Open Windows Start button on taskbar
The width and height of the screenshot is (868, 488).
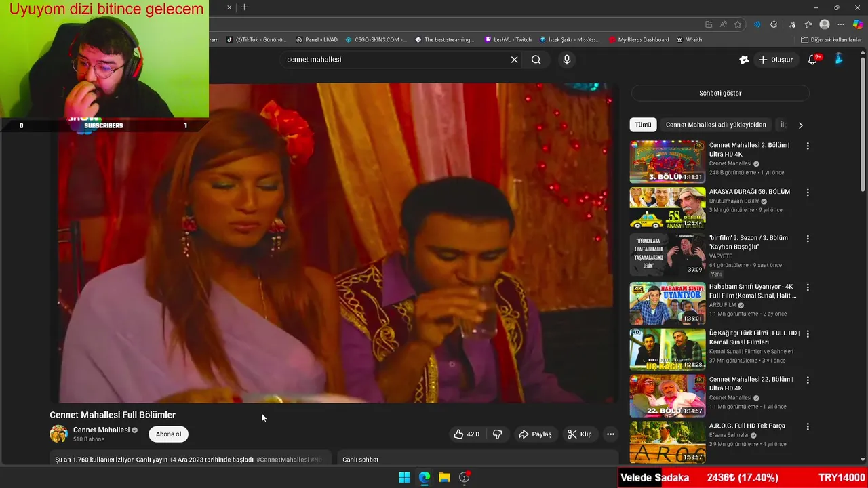[404, 477]
